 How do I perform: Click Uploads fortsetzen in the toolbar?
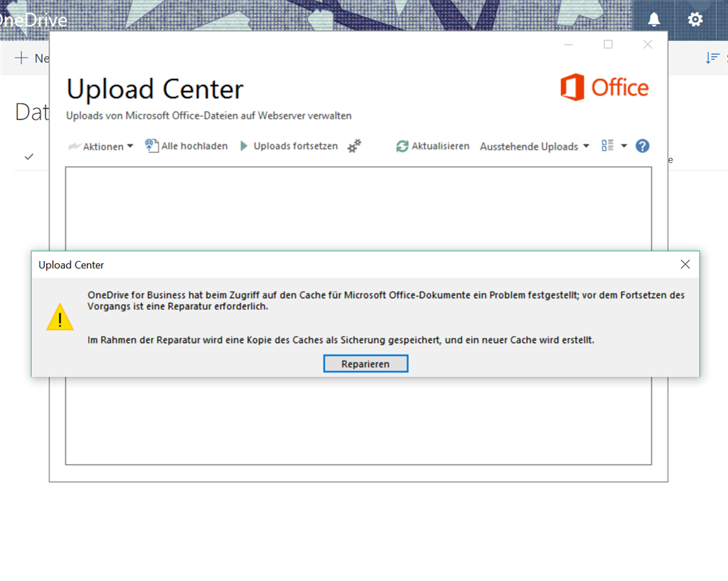click(289, 146)
